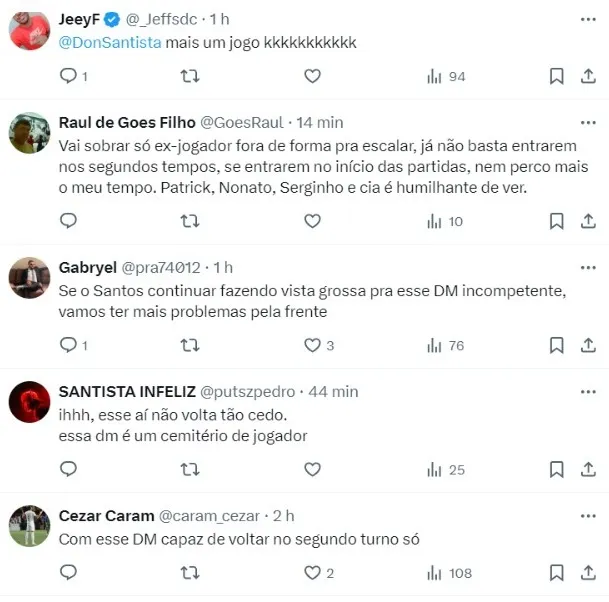Retweet Raul de Goes Filho's post
This screenshot has width=609, height=602.
click(x=190, y=221)
